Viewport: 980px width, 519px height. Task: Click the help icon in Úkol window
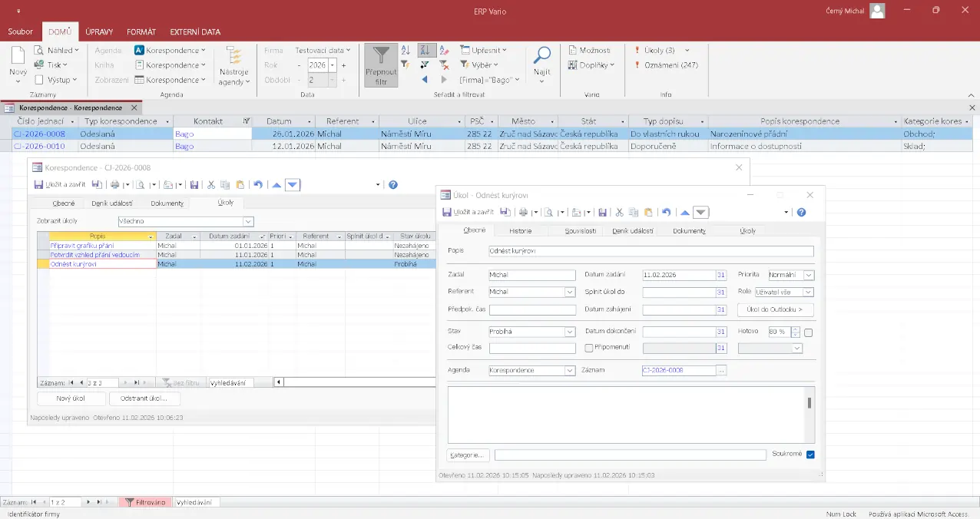[x=801, y=213]
